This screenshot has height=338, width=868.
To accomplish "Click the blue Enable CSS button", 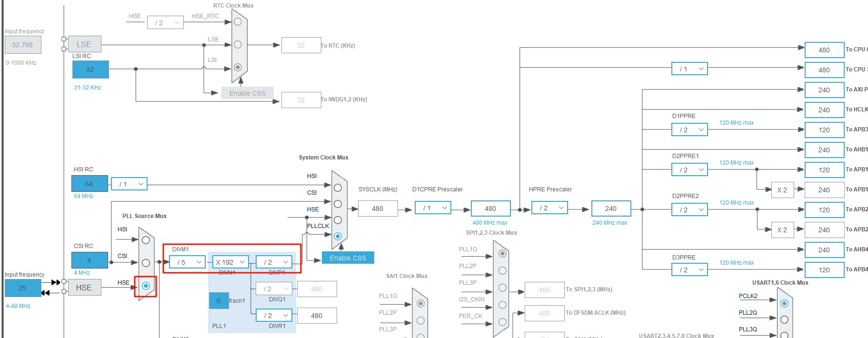I will click(x=348, y=258).
